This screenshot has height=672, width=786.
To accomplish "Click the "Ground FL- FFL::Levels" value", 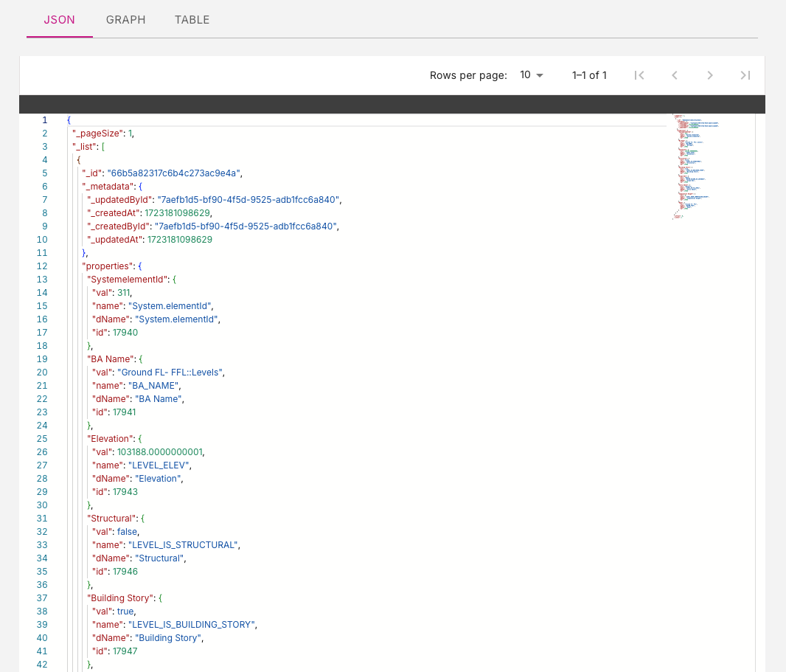I will click(x=170, y=373).
